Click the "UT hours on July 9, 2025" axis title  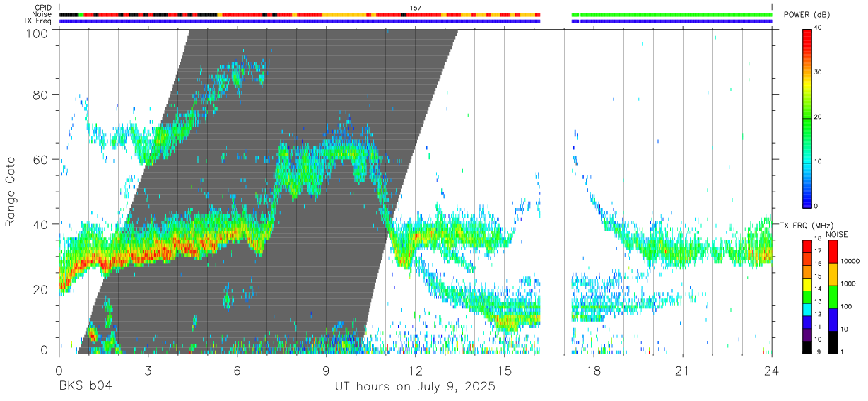pos(415,387)
